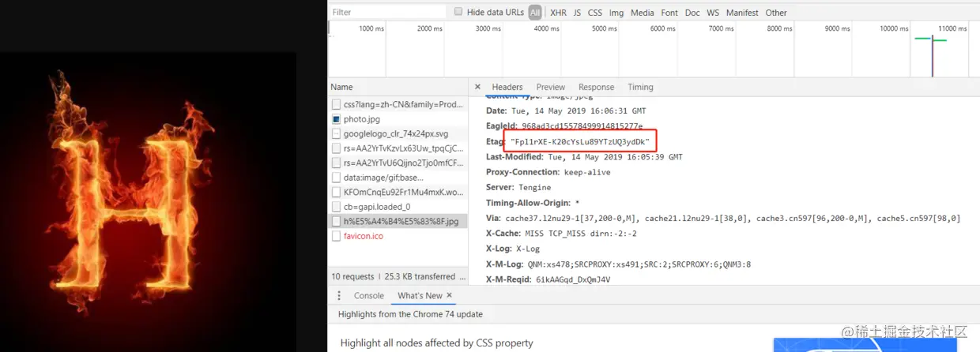Switch to the Console drawer tab
The height and width of the screenshot is (352, 980).
pos(368,295)
